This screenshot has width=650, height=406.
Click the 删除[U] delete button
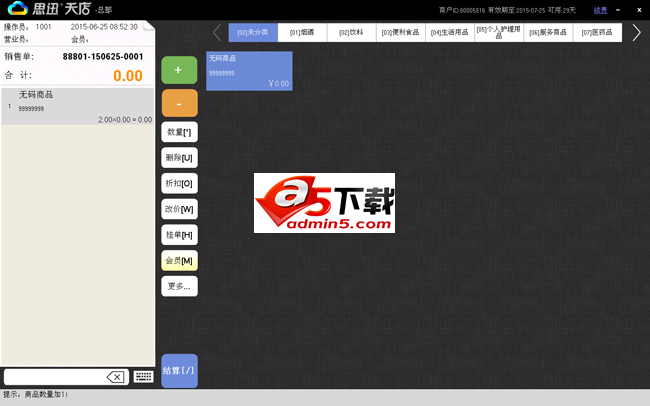pyautogui.click(x=179, y=158)
